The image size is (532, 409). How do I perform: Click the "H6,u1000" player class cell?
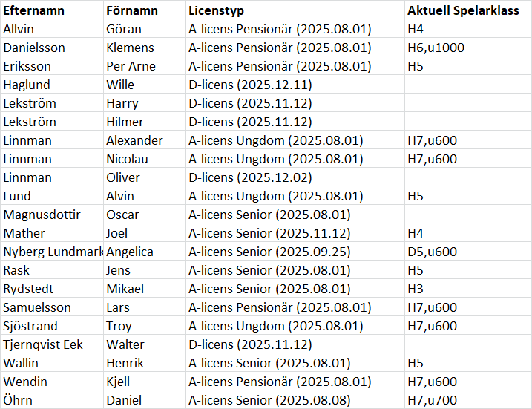436,48
